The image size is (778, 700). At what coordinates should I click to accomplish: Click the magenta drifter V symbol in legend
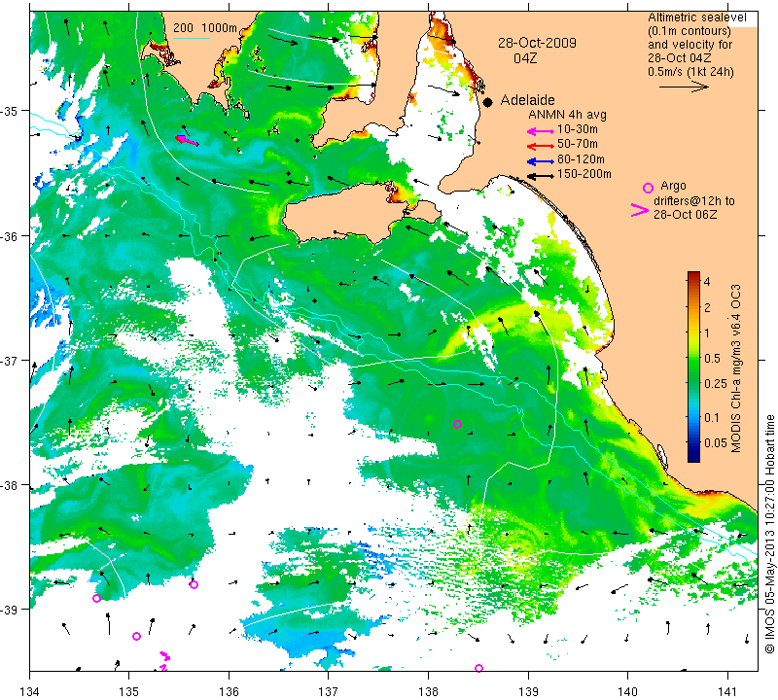click(x=639, y=210)
